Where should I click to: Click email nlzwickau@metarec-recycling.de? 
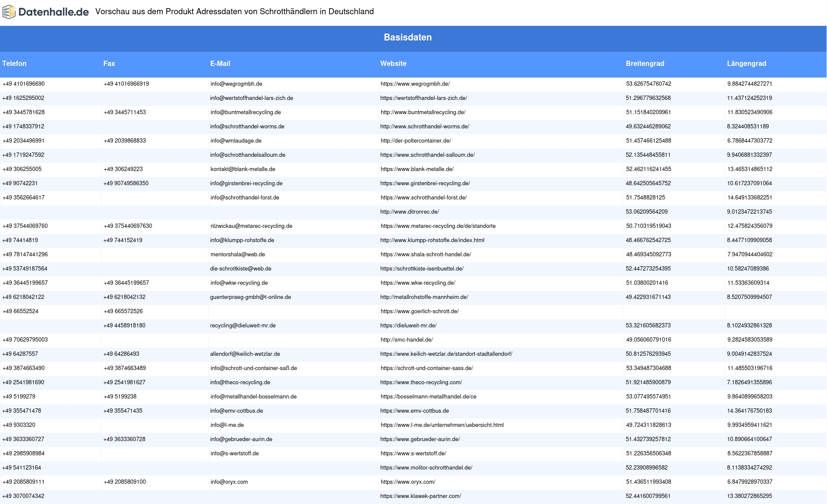point(252,226)
